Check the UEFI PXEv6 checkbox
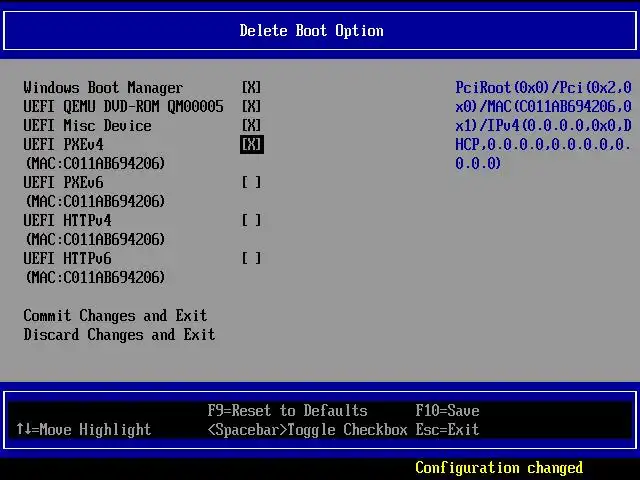 (x=251, y=182)
